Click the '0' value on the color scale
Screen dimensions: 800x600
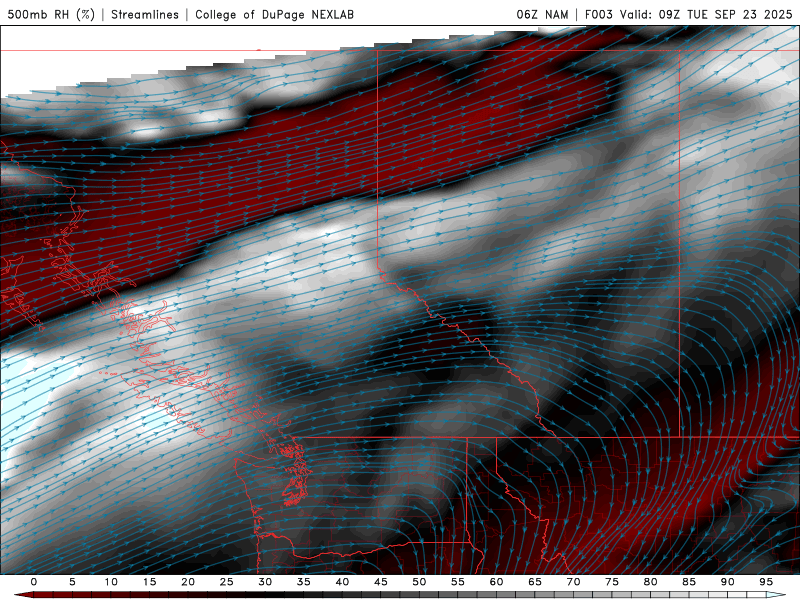(x=34, y=582)
